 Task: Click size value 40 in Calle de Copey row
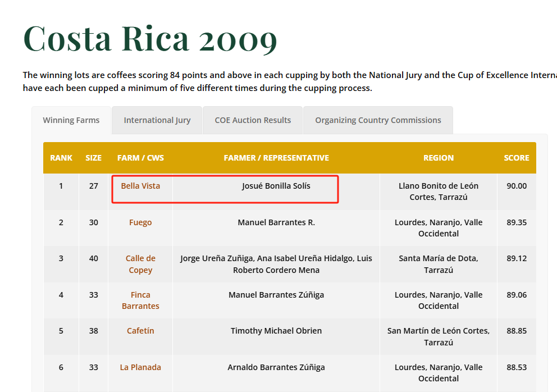(93, 258)
